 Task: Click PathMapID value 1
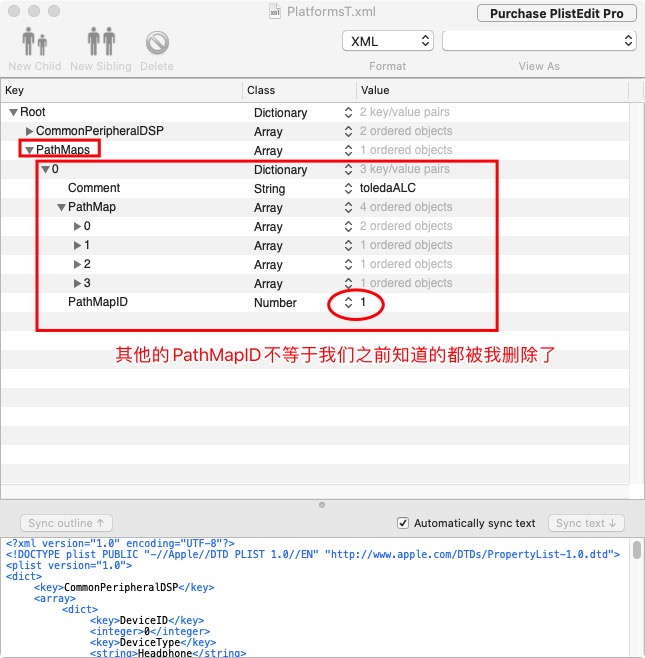click(x=363, y=302)
